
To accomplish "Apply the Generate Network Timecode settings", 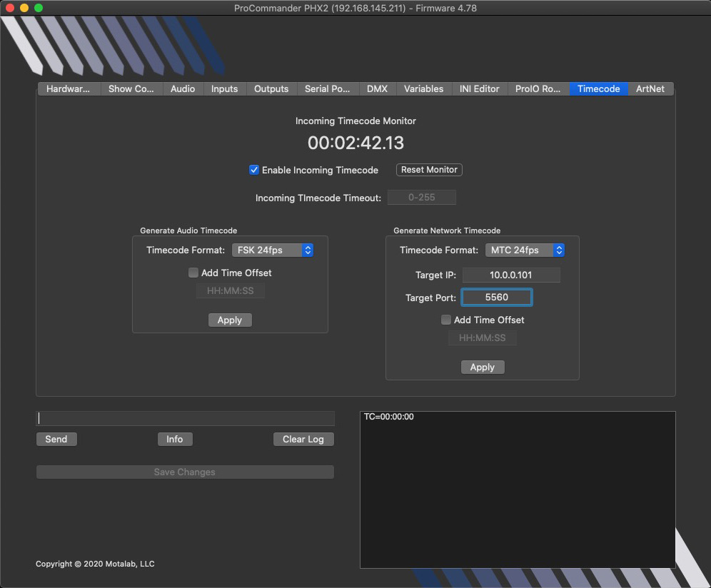I will pyautogui.click(x=483, y=367).
